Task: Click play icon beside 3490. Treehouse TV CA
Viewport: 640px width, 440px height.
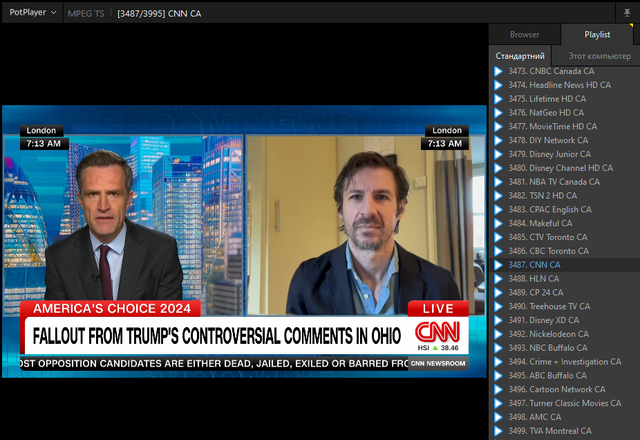Action: tap(498, 307)
